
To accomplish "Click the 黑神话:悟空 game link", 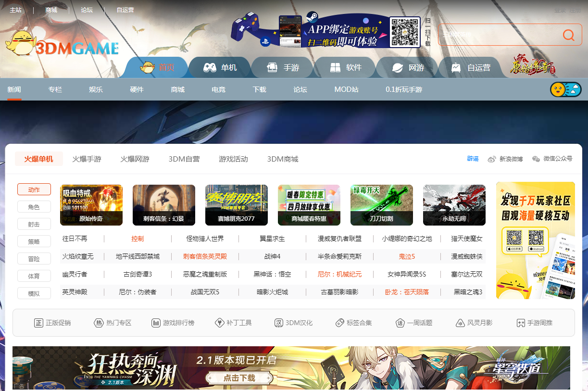I will (272, 274).
